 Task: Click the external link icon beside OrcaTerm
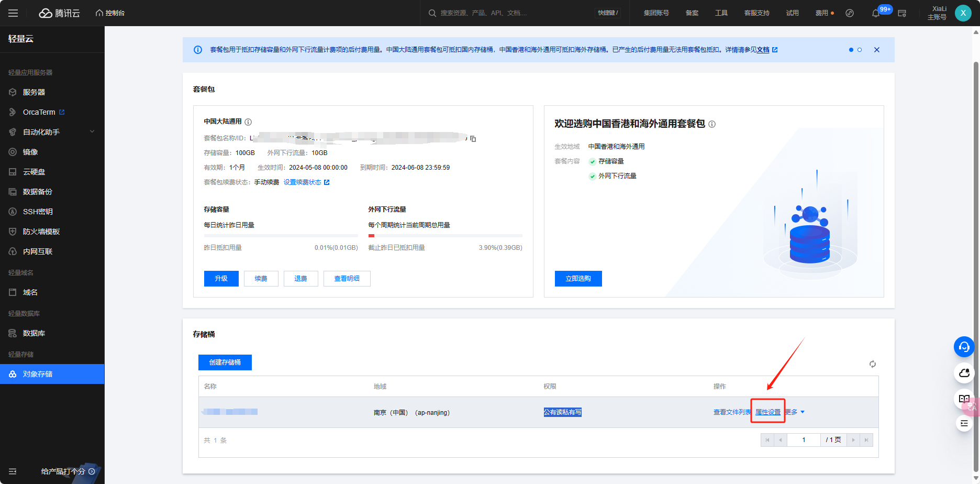pos(62,112)
